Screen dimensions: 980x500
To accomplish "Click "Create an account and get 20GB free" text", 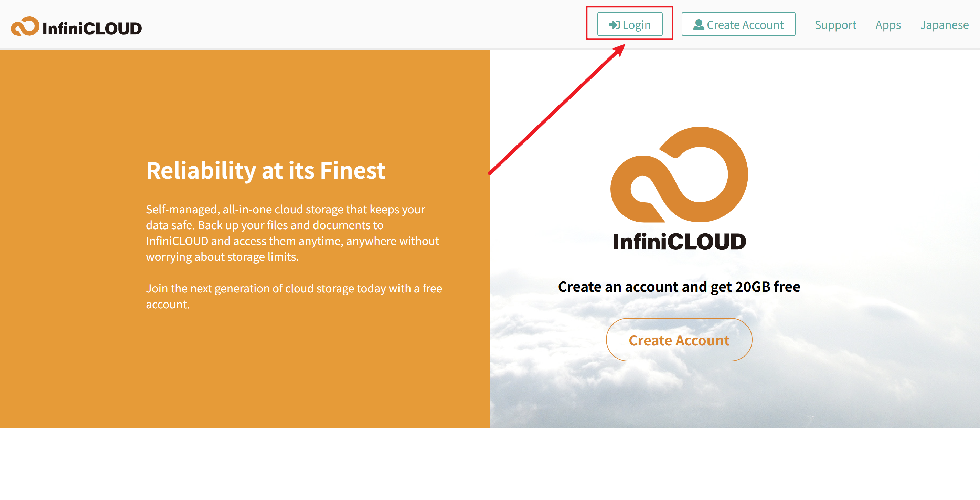I will (x=679, y=287).
